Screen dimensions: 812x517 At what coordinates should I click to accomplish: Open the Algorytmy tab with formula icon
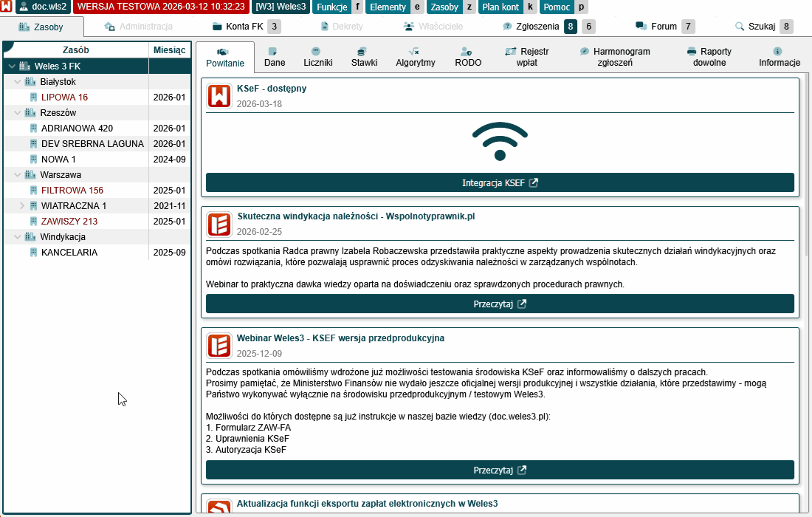(x=415, y=57)
